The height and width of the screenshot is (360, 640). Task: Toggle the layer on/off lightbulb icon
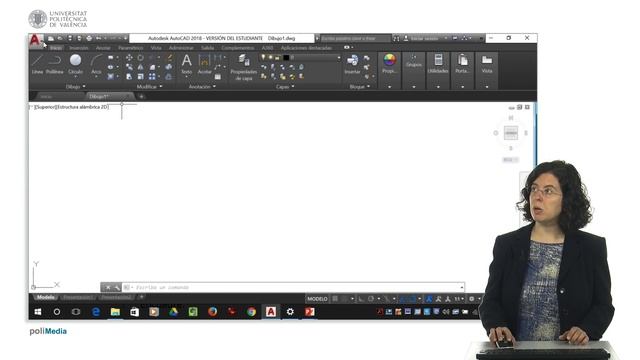click(x=263, y=58)
